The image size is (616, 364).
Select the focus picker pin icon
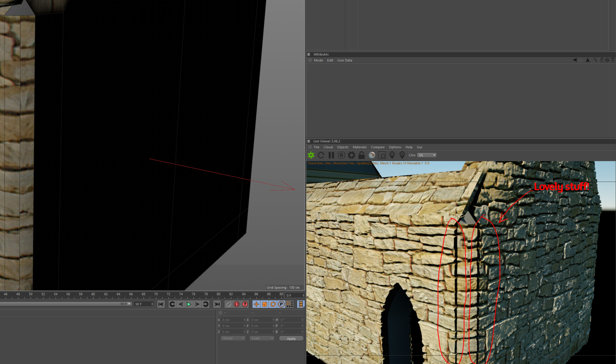click(392, 155)
